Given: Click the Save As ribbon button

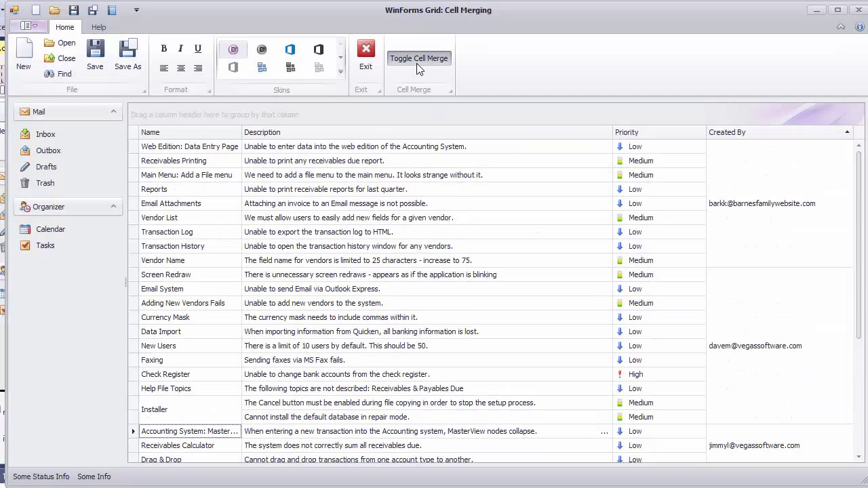Looking at the screenshot, I should [127, 55].
